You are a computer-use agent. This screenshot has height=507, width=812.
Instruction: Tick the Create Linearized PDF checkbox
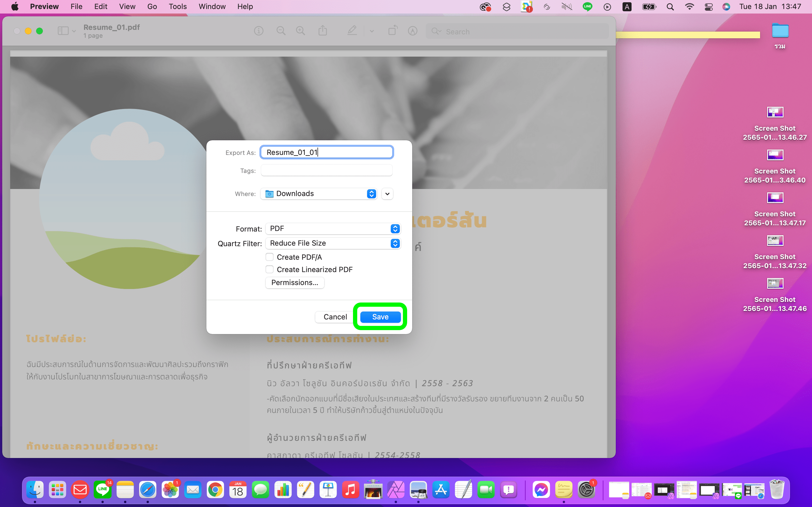[x=270, y=270]
